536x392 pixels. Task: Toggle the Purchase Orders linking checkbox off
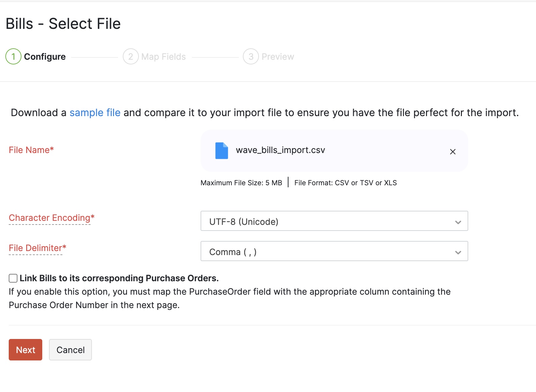coord(13,278)
